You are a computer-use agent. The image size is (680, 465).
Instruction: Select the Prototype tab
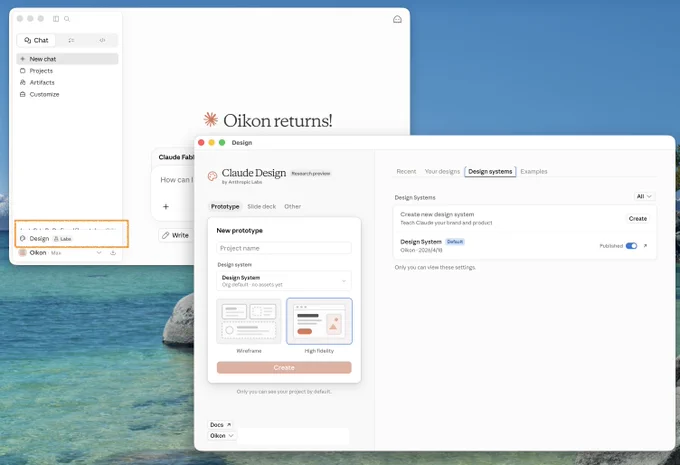[x=225, y=206]
